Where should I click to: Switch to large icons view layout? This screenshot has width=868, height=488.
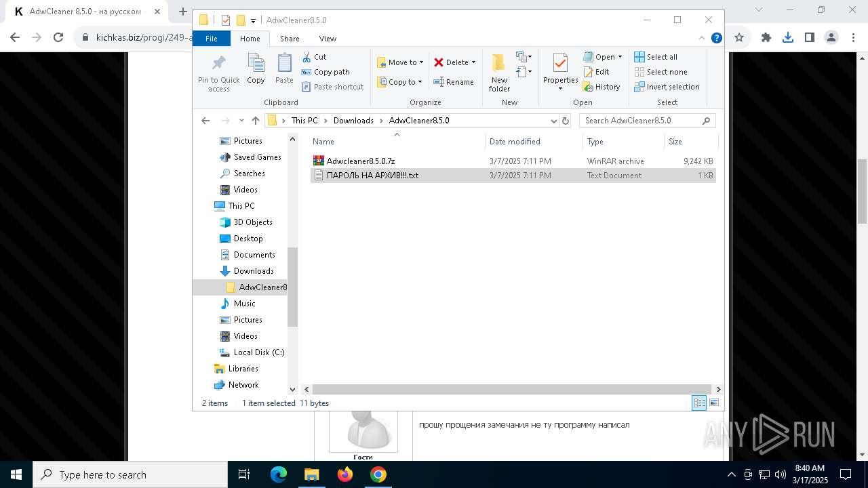click(713, 403)
